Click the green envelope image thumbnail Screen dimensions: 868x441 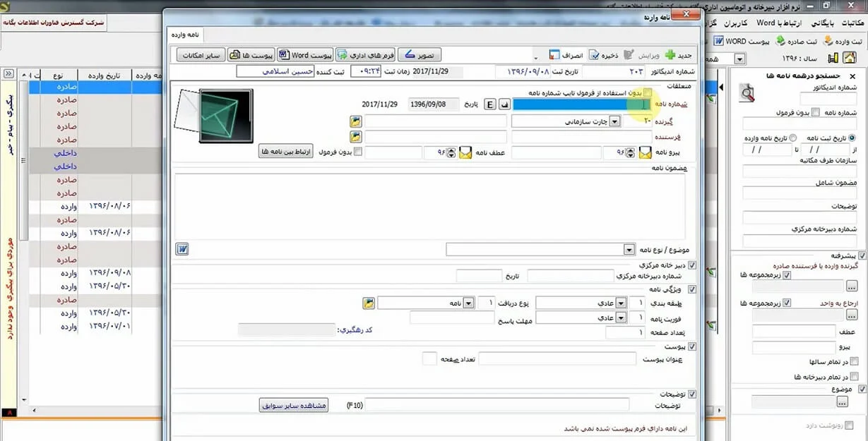226,116
